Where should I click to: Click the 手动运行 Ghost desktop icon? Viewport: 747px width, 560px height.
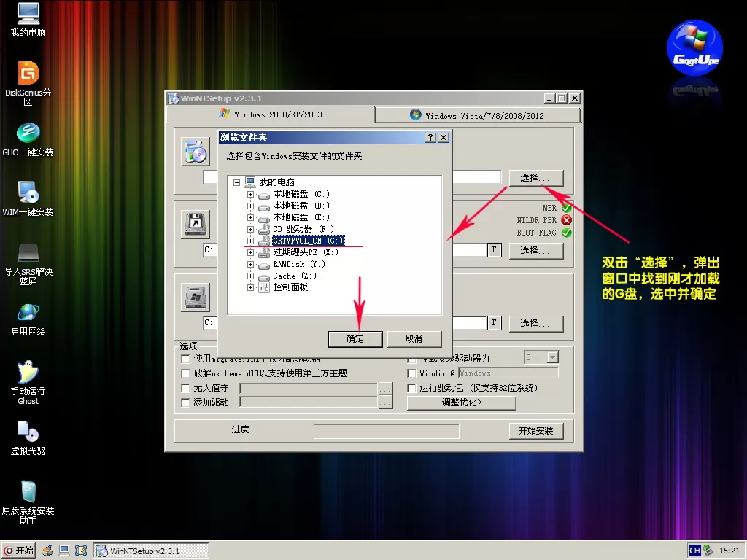click(x=28, y=372)
